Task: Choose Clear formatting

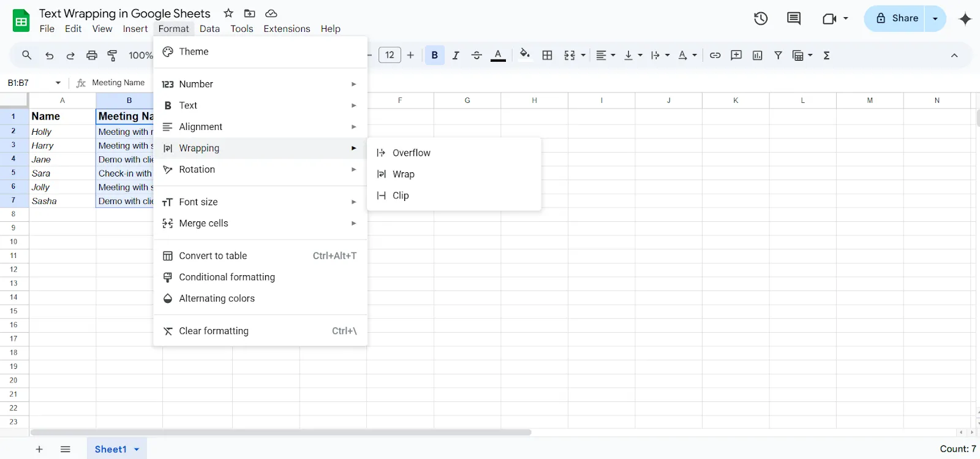Action: pos(260,332)
